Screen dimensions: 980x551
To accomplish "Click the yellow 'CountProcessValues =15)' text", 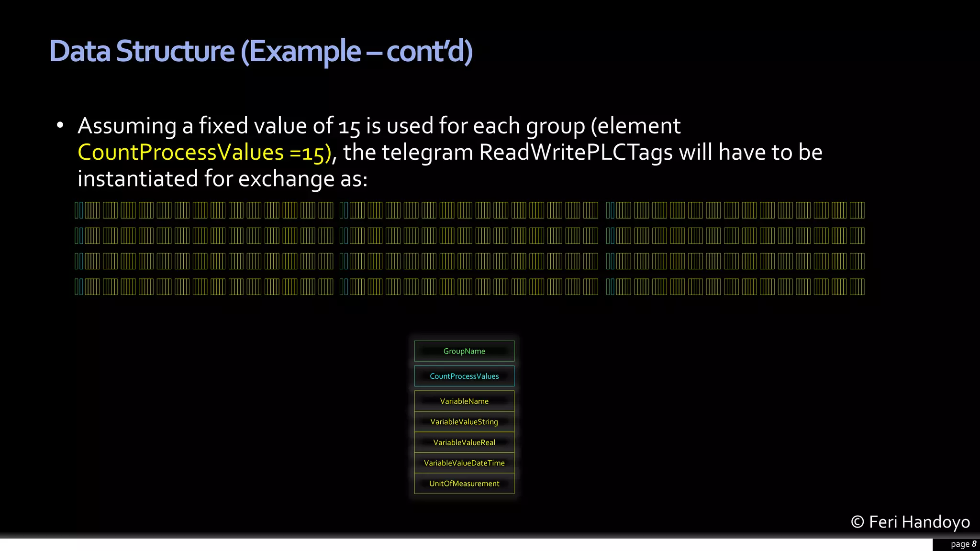I will point(205,153).
